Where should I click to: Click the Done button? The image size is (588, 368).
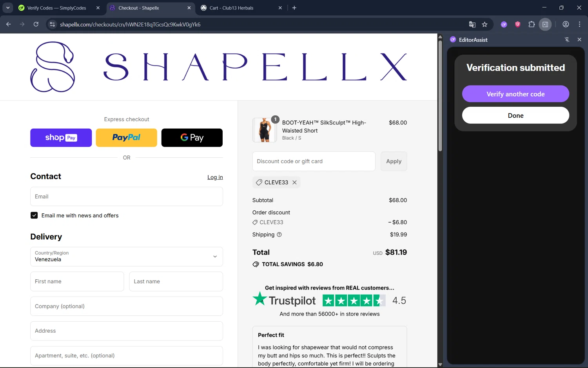[515, 115]
